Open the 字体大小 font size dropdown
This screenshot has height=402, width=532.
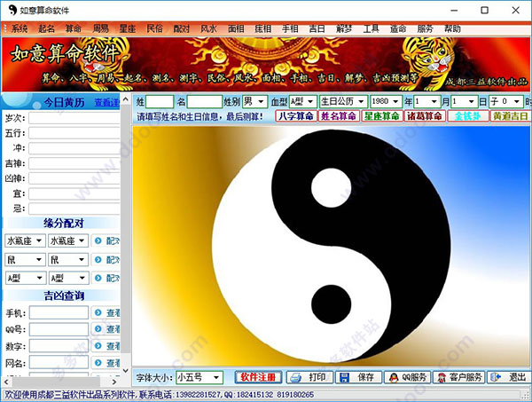pyautogui.click(x=216, y=377)
